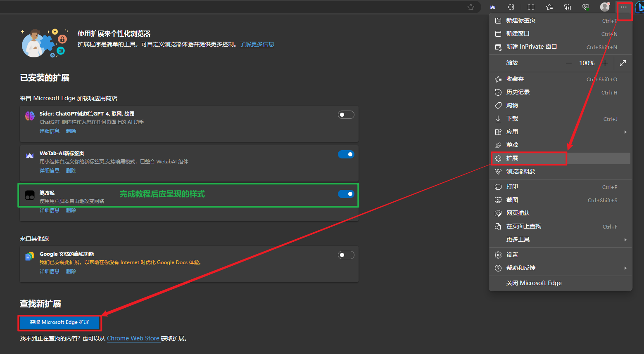Open 详细信息 for WeTab extension
Screen dimensions: 644x354
50,171
